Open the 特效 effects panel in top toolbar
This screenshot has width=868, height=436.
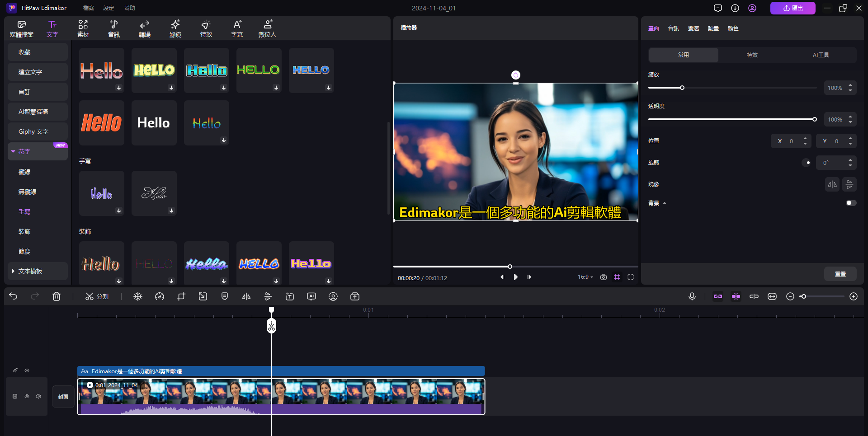pyautogui.click(x=206, y=28)
